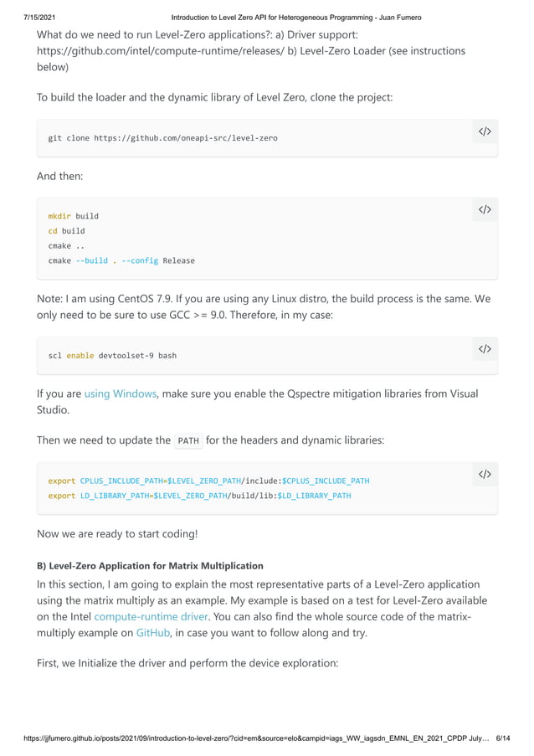This screenshot has width=534, height=756.
Task: Click the code icon on the export paths block
Action: (x=485, y=475)
